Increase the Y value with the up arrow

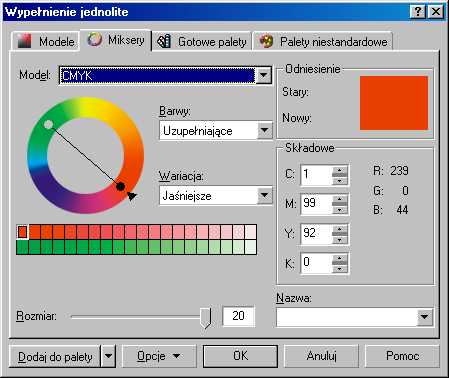tap(340, 229)
